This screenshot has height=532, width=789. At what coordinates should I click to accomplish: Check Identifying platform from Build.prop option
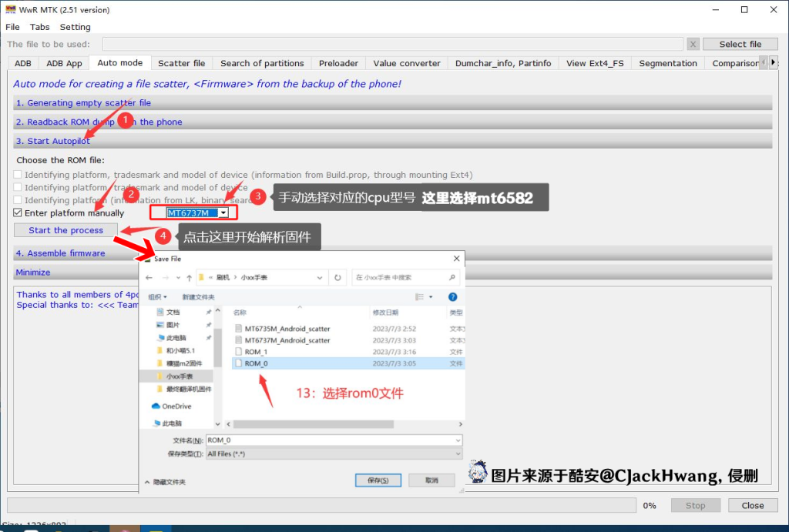pos(18,175)
